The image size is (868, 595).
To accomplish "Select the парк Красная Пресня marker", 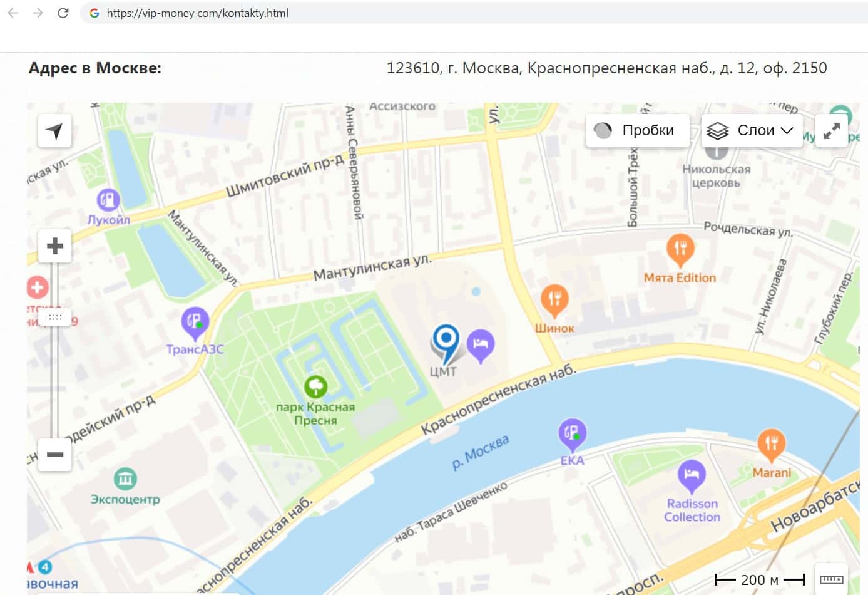I will pos(315,387).
